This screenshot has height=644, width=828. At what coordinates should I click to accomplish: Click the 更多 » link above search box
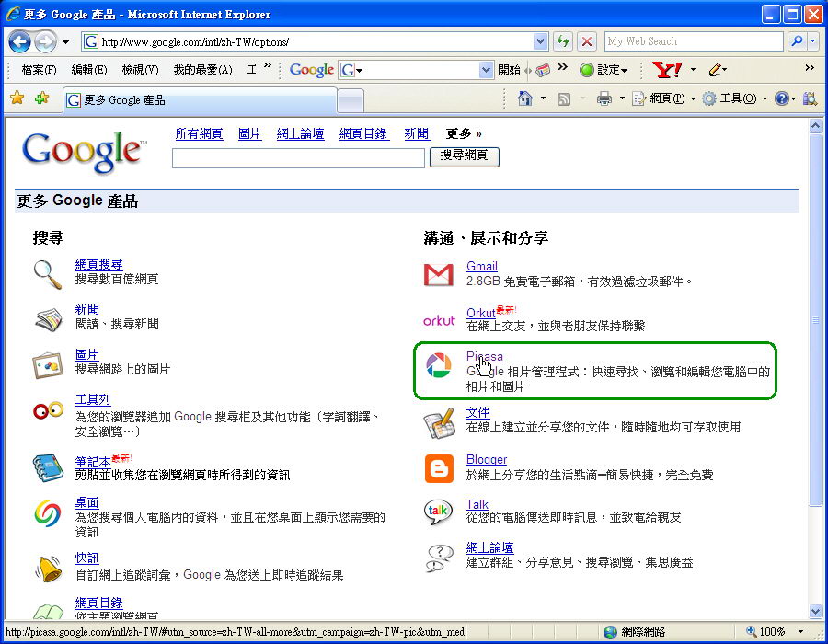coord(464,134)
